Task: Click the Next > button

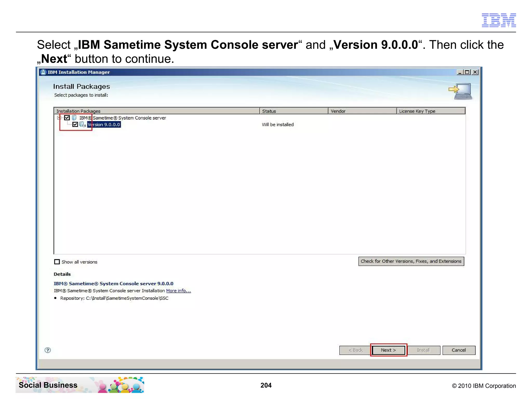Action: pos(388,350)
